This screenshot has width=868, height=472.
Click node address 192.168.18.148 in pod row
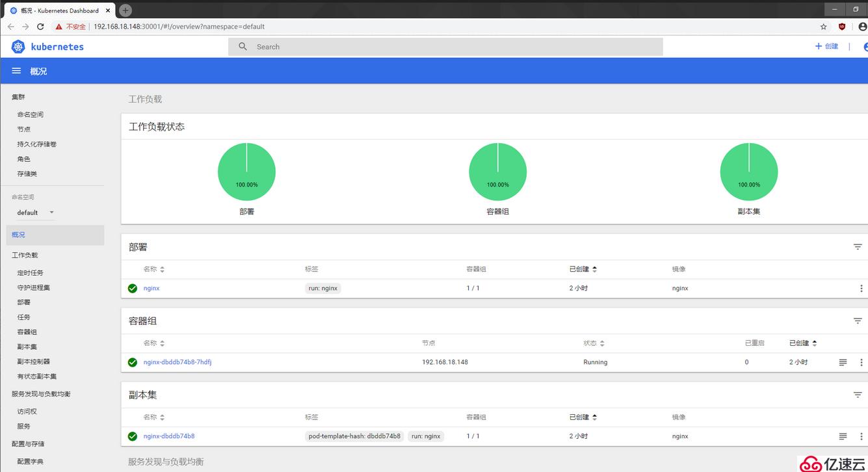click(x=445, y=362)
